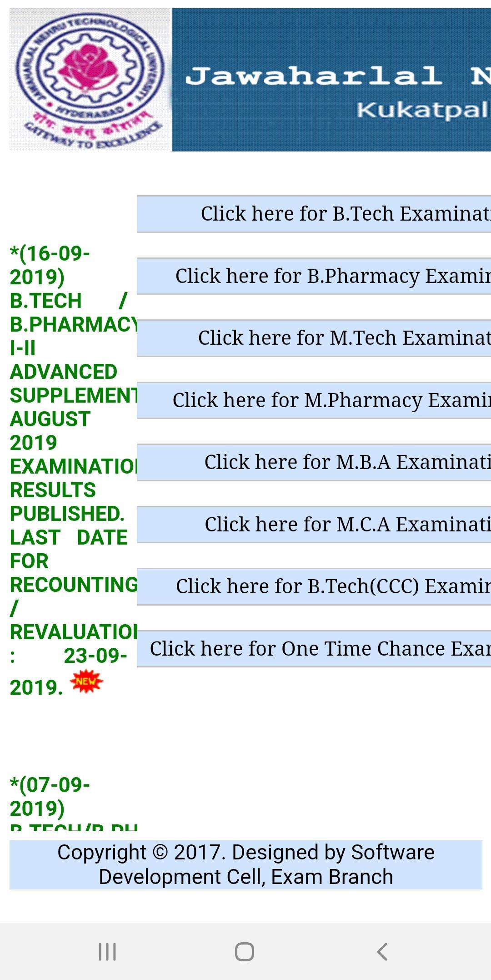This screenshot has width=491, height=980.
Task: Tap the Copyright 2017 footer text
Action: (245, 852)
